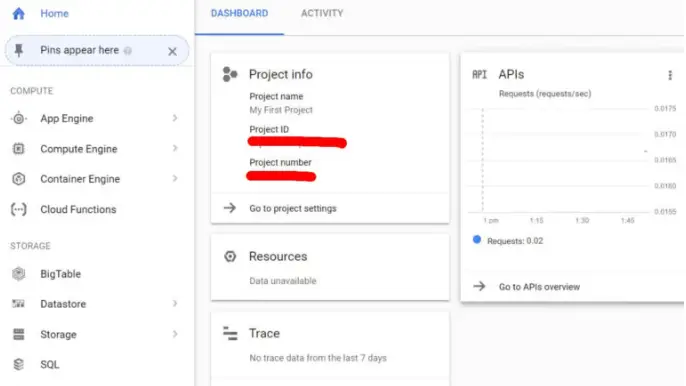This screenshot has width=686, height=386.
Task: Open Container Engine from the sidebar
Action: point(80,179)
